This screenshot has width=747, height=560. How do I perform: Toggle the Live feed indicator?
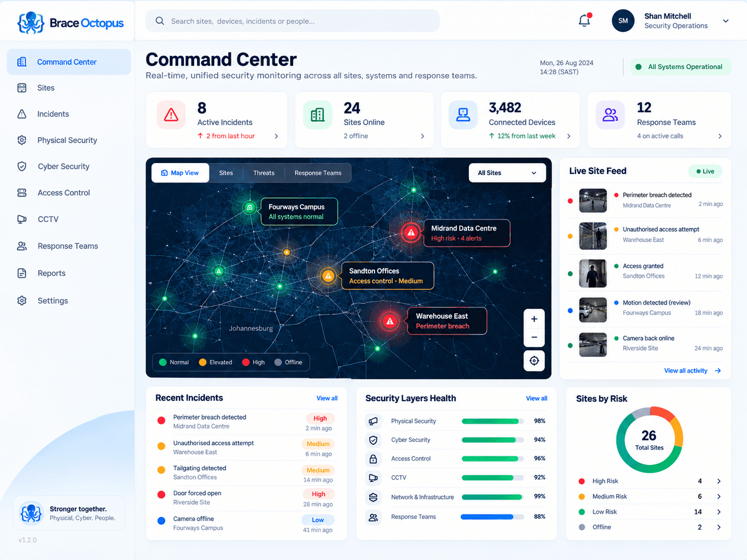705,171
